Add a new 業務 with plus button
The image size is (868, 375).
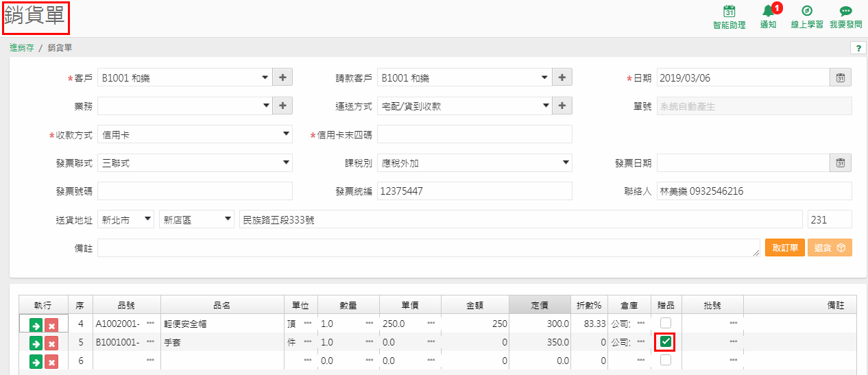coord(282,106)
